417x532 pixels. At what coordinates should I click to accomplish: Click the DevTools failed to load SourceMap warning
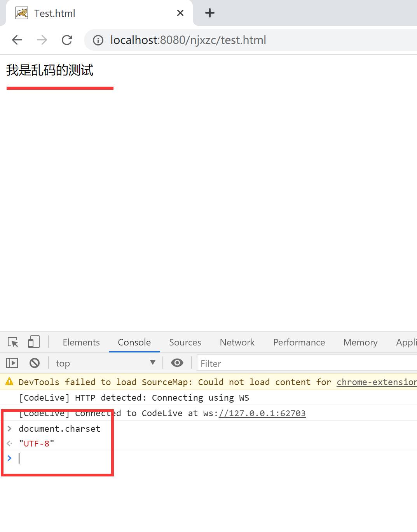175,382
